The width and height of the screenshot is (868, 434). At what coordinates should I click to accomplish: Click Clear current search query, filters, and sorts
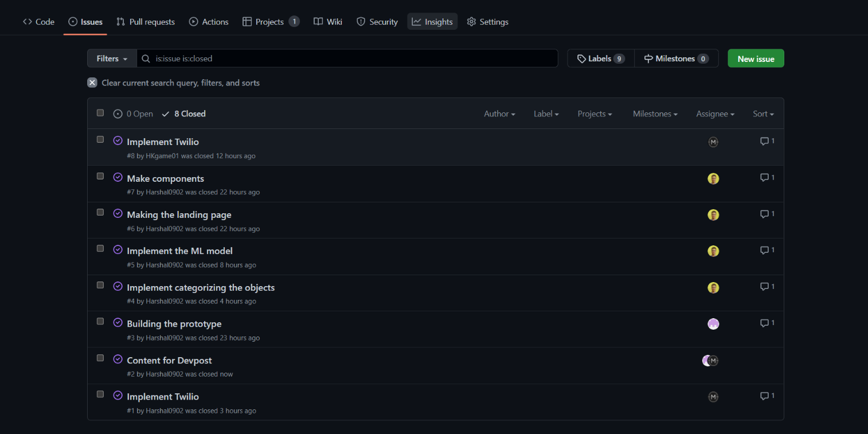[x=174, y=83]
